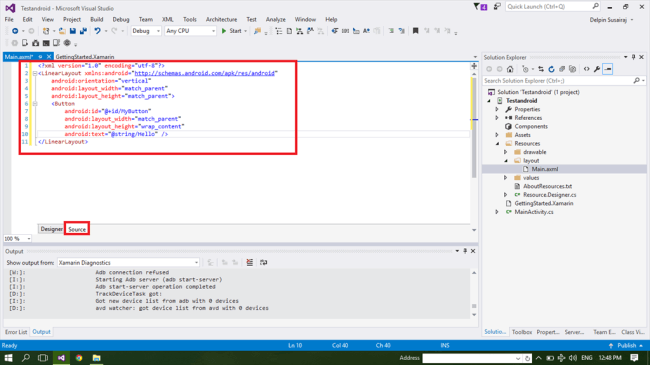Click the taskbar search icon
Viewport: 650px width, 365px height.
click(x=26, y=358)
